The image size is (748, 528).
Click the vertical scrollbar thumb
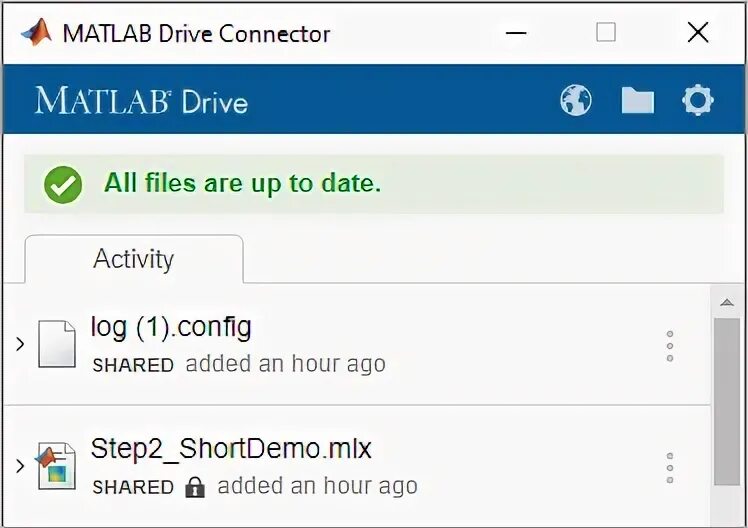coord(727,400)
